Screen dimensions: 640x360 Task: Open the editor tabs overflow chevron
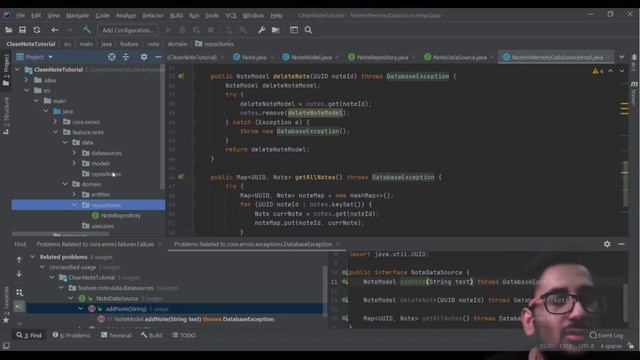[621, 57]
